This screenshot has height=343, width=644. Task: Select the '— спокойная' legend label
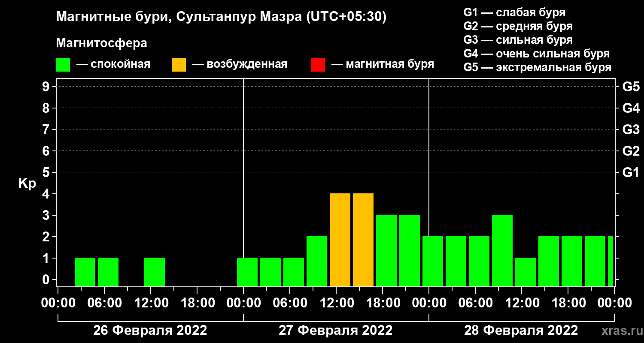(x=113, y=64)
